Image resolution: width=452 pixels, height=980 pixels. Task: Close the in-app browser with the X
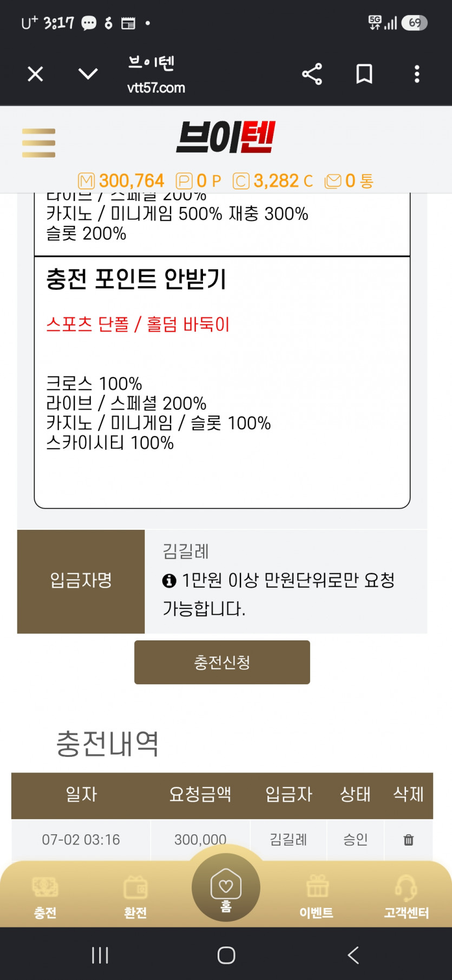click(x=35, y=74)
